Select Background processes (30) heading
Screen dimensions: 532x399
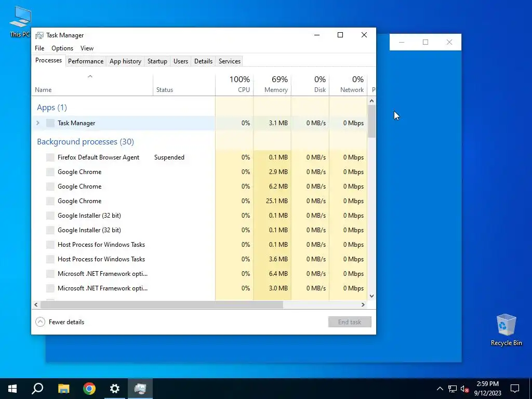pyautogui.click(x=86, y=142)
